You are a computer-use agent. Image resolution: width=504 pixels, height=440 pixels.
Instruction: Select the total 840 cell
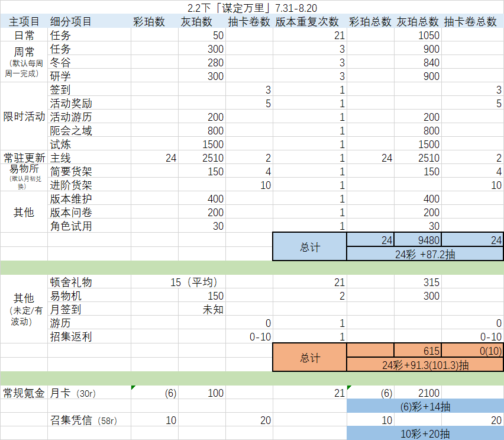[418, 62]
